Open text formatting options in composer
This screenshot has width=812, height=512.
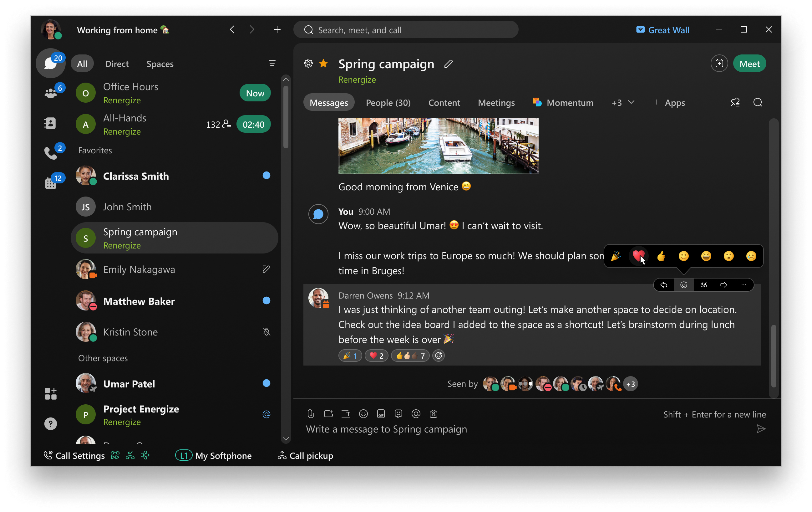point(346,414)
